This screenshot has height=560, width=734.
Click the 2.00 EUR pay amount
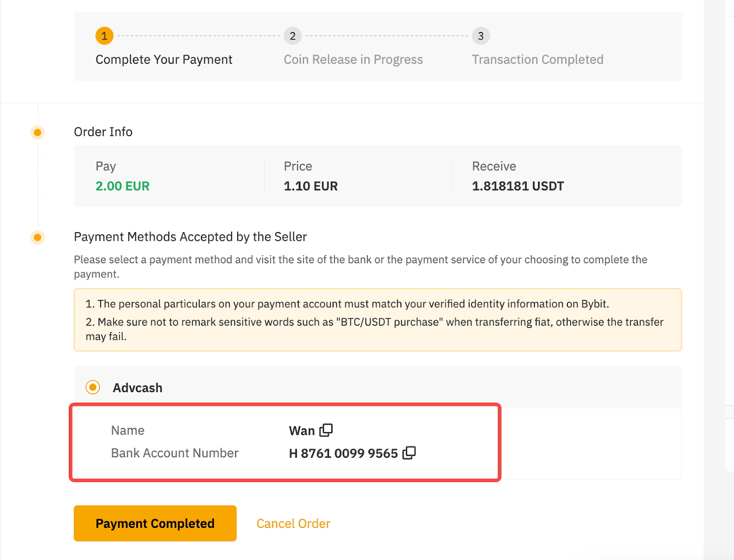point(122,186)
